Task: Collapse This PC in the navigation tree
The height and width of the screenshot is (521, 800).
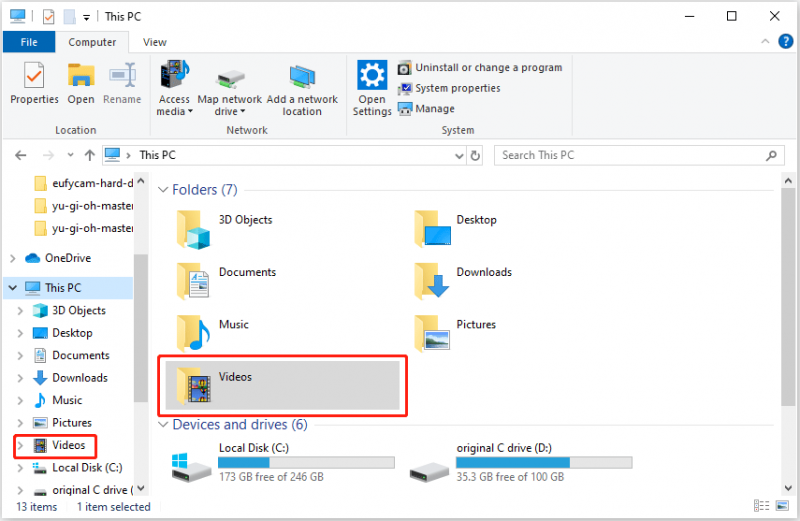Action: [13, 288]
